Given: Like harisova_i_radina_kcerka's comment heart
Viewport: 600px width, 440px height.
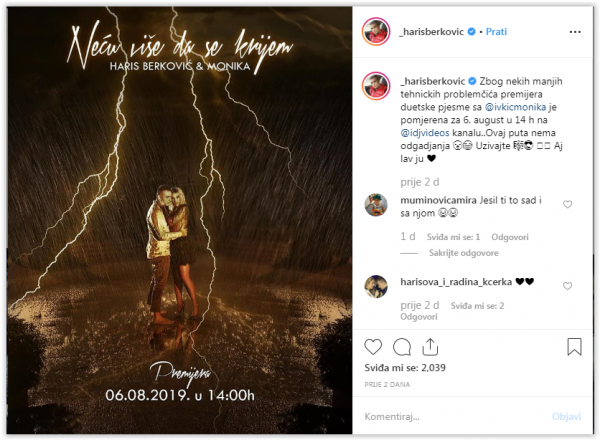Looking at the screenshot, I should coord(567,286).
